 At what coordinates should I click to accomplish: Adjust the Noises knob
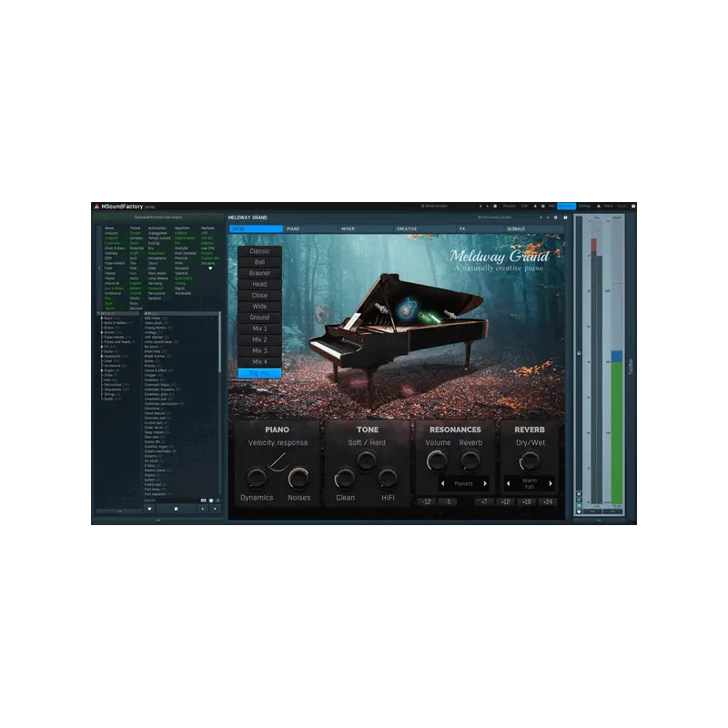(299, 479)
